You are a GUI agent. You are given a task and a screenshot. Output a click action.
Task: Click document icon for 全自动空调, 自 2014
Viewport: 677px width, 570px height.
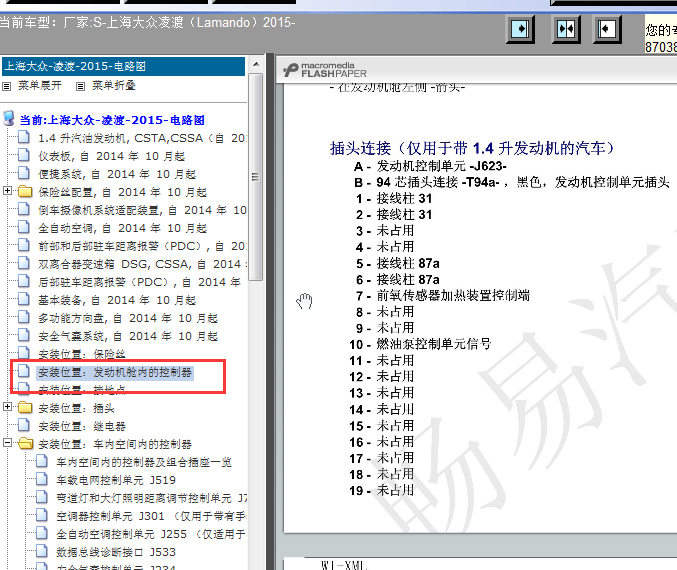tap(24, 227)
